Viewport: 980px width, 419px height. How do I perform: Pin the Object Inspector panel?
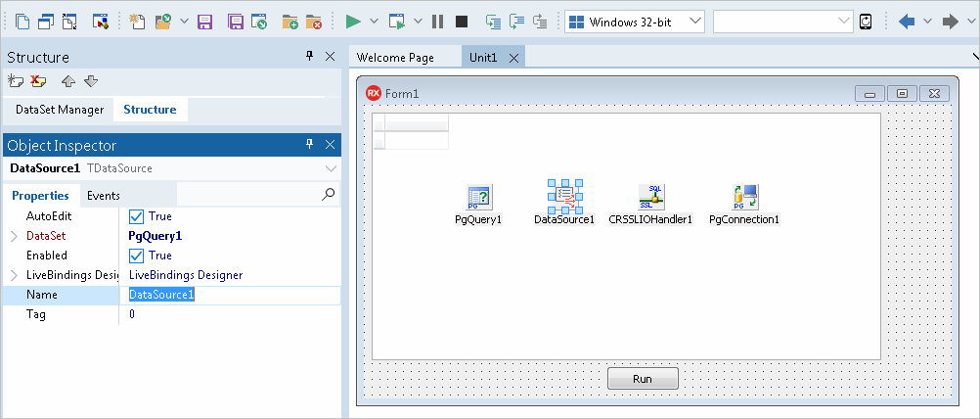click(309, 145)
